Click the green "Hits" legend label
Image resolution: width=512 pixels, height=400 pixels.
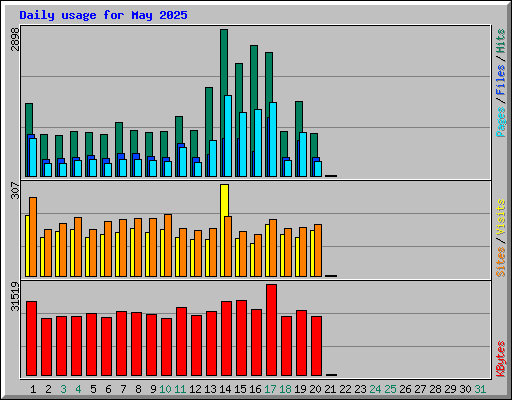[x=500, y=41]
